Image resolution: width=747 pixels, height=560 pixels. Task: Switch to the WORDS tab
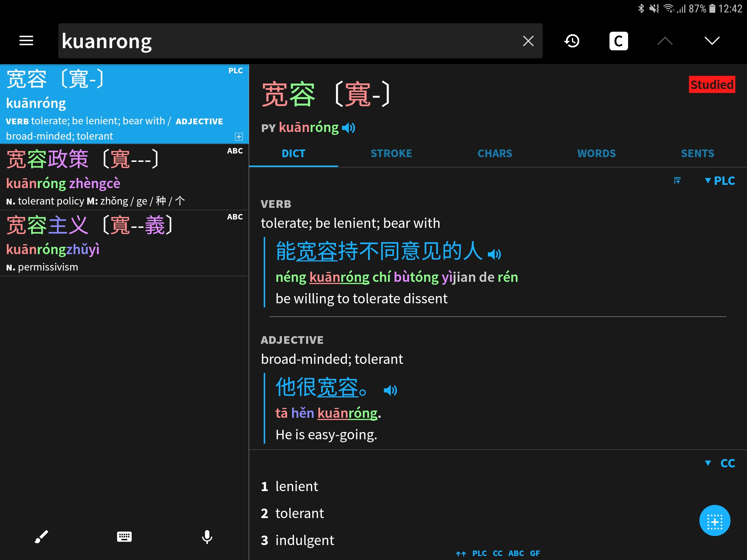(597, 153)
